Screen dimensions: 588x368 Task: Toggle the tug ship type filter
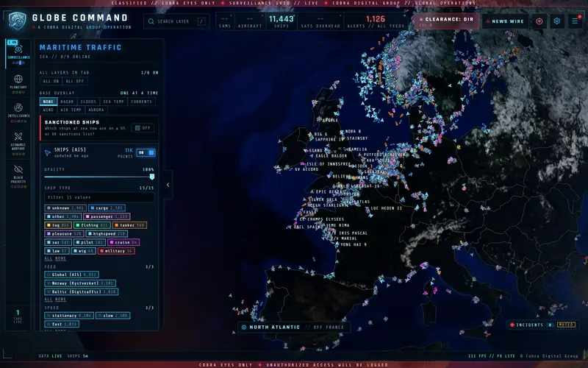tap(58, 225)
